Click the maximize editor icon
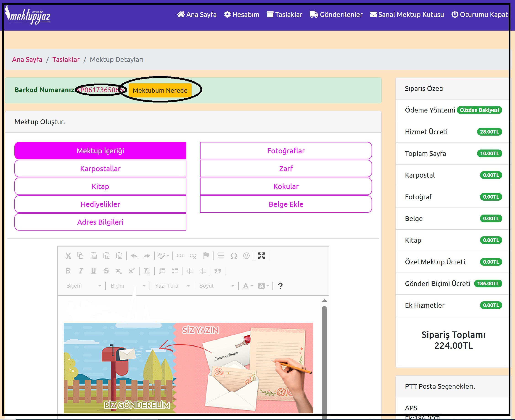515x420 pixels. click(x=261, y=256)
